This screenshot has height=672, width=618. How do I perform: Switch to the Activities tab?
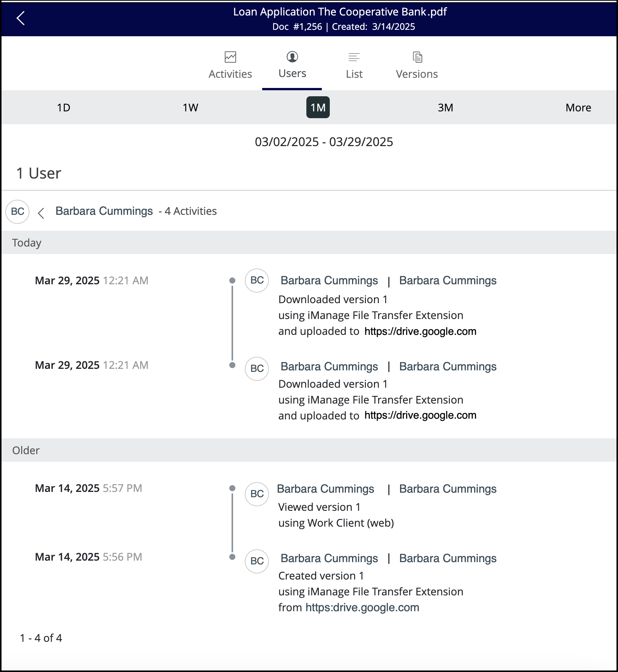pyautogui.click(x=230, y=74)
